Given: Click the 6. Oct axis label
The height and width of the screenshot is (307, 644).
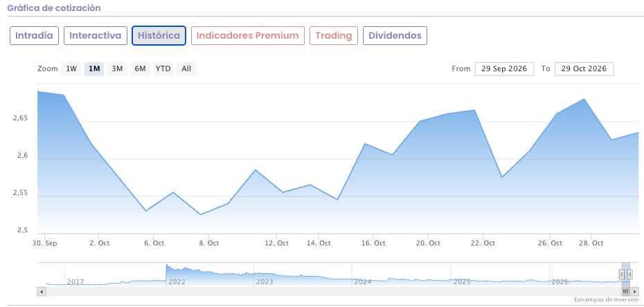Looking at the screenshot, I should pos(154,243).
